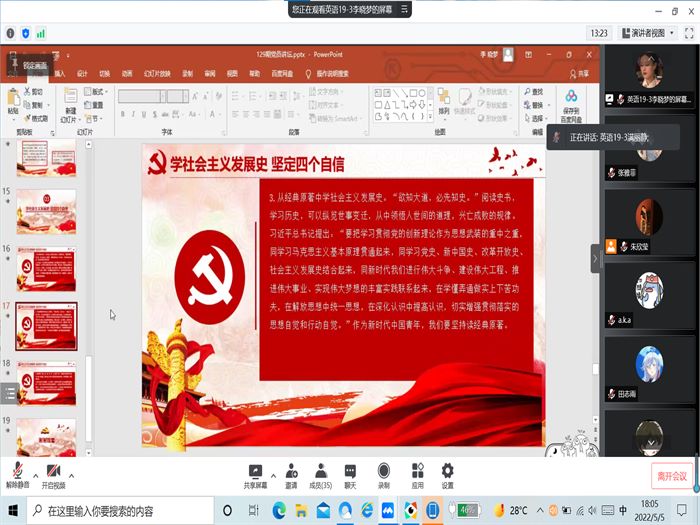Image resolution: width=700 pixels, height=525 pixels.
Task: Select participant tile 朱欣莹
Action: point(648,222)
